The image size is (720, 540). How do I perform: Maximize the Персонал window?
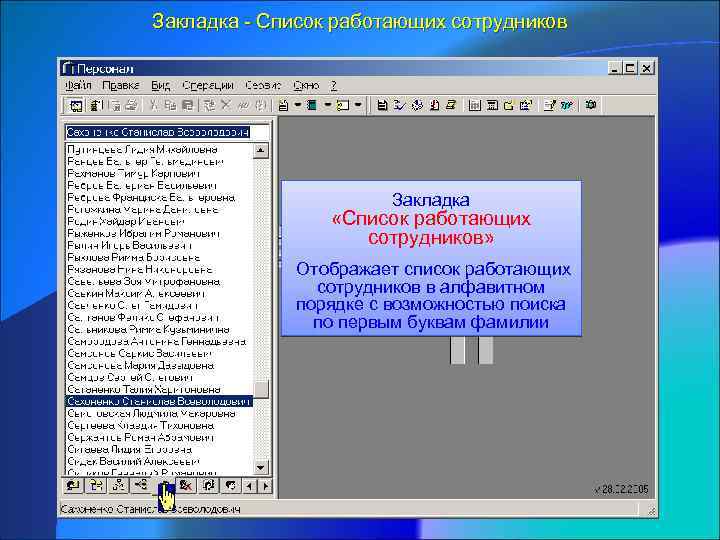tap(630, 68)
